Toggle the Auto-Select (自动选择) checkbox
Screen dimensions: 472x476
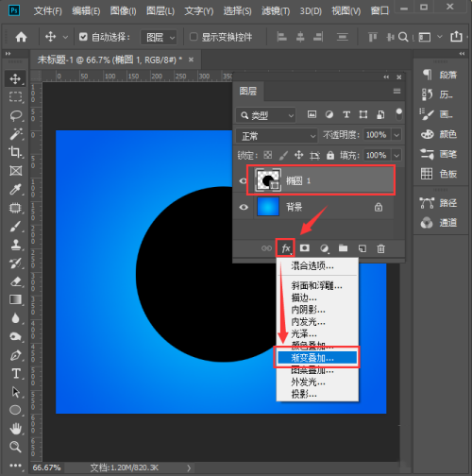click(83, 37)
